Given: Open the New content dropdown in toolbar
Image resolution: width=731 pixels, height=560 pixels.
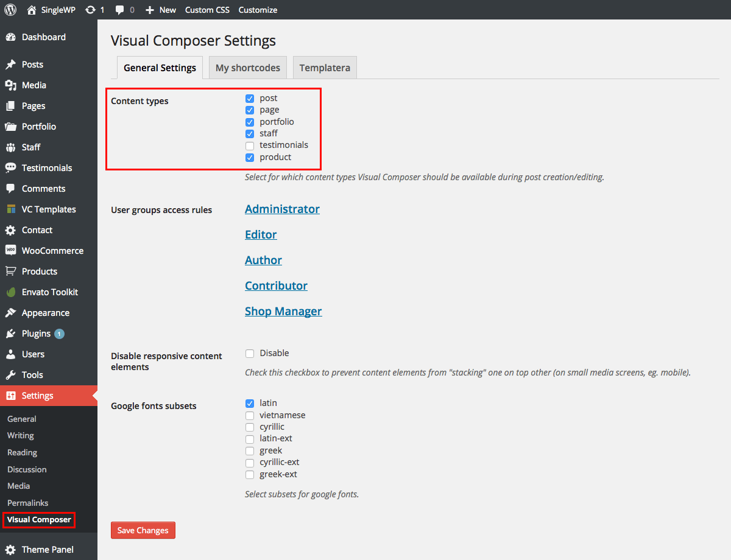Looking at the screenshot, I should [161, 10].
